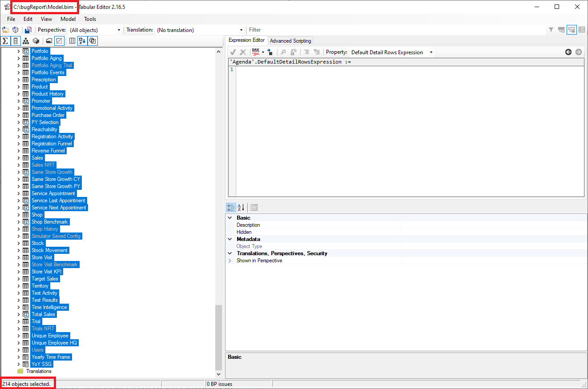This screenshot has width=588, height=389.
Task: Cancel the expression edit with the X icon
Action: tap(243, 52)
